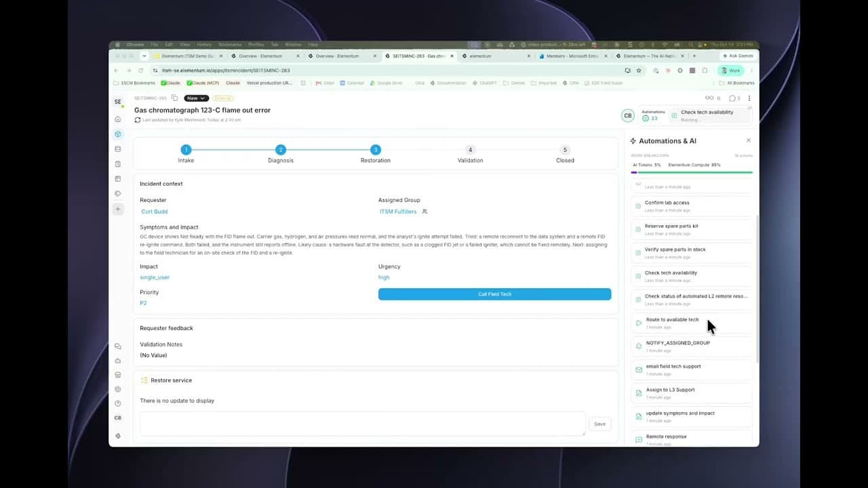Image resolution: width=868 pixels, height=488 pixels.
Task: Open the Home icon in the left sidebar
Action: pyautogui.click(x=118, y=119)
